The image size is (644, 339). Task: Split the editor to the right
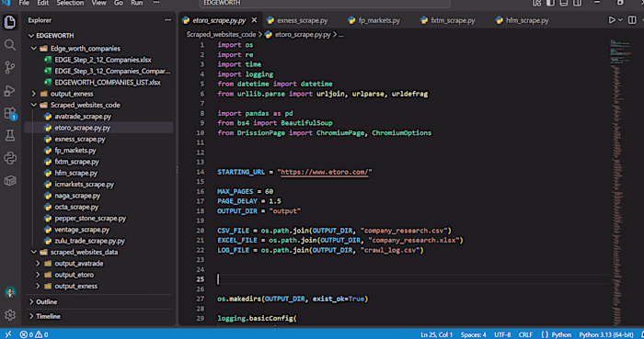pos(633,20)
